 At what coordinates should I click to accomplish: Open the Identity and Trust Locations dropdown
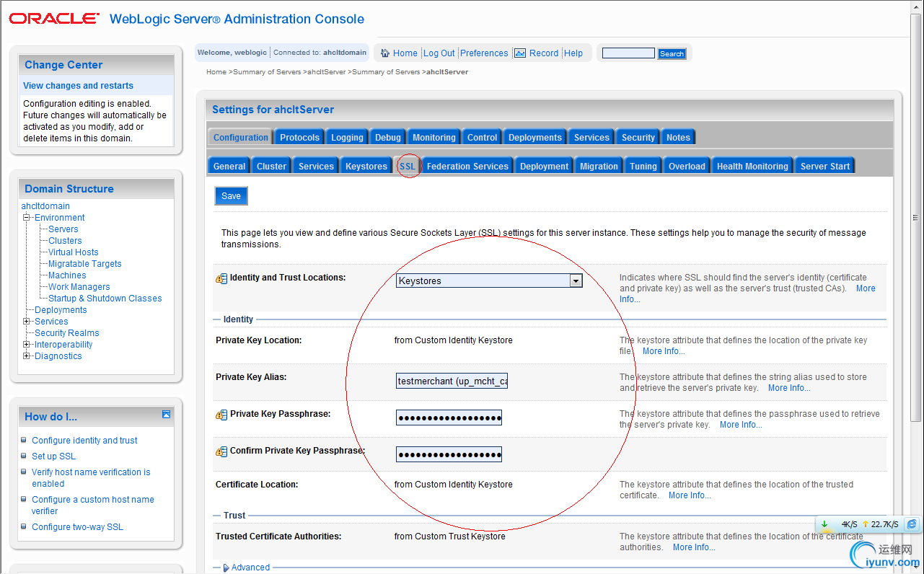489,281
